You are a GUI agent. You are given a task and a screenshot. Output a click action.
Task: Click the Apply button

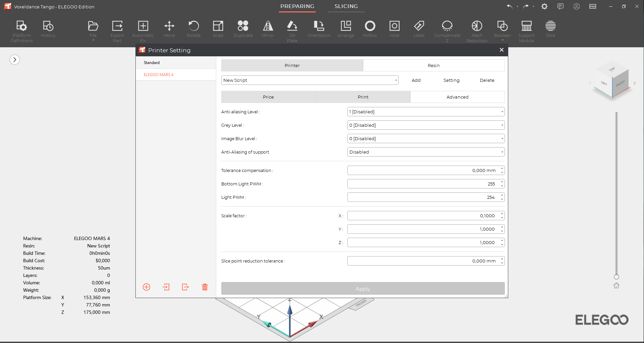[363, 289]
